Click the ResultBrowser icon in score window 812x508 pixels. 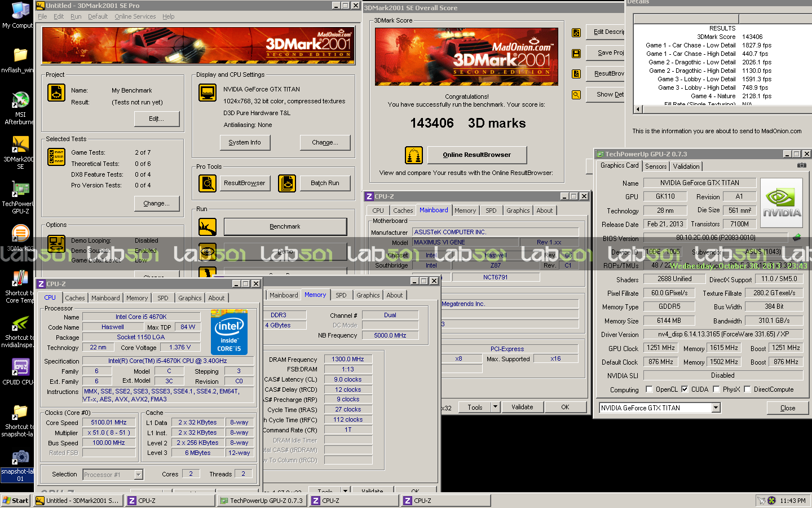pos(576,74)
